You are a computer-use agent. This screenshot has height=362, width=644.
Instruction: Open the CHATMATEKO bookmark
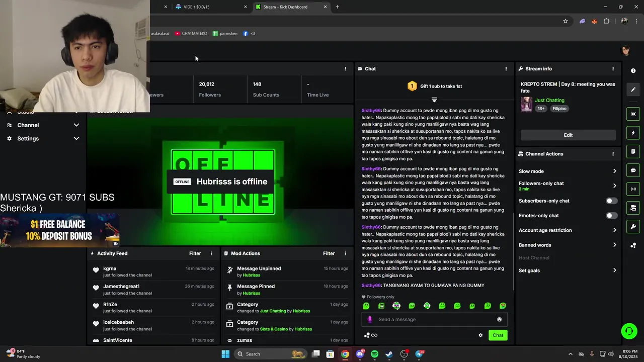click(191, 34)
